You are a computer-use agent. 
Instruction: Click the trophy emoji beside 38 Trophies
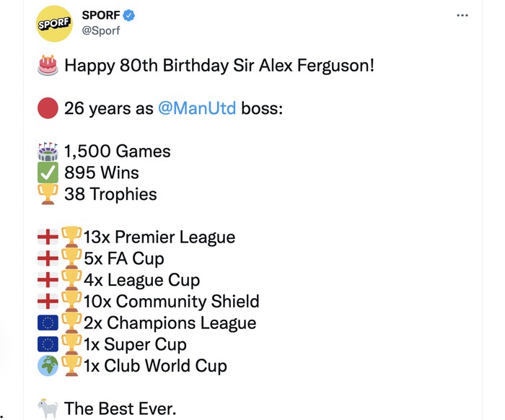pyautogui.click(x=48, y=194)
